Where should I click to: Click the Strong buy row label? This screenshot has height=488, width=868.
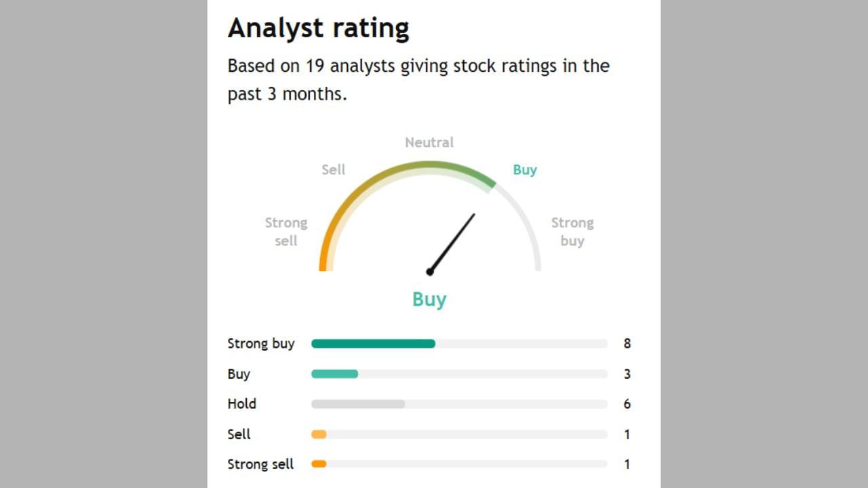(261, 344)
